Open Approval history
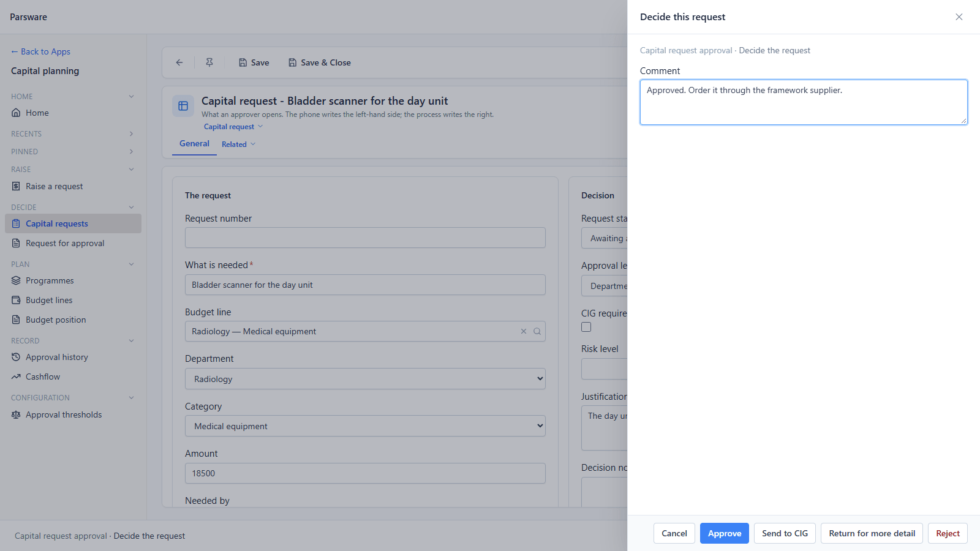The image size is (980, 551). click(x=73, y=357)
